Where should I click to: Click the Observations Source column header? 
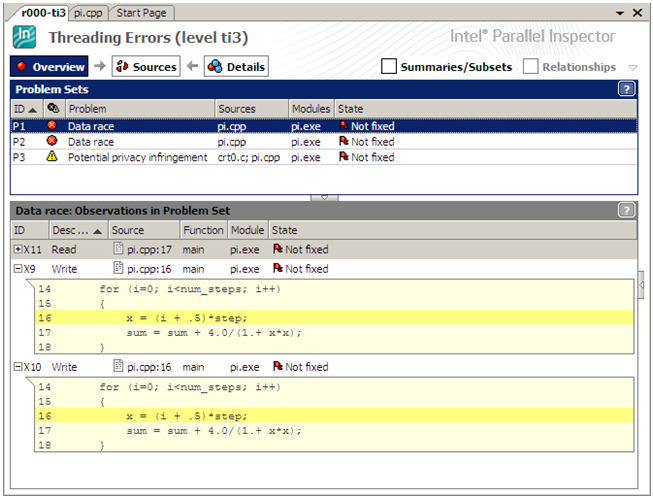pos(144,230)
